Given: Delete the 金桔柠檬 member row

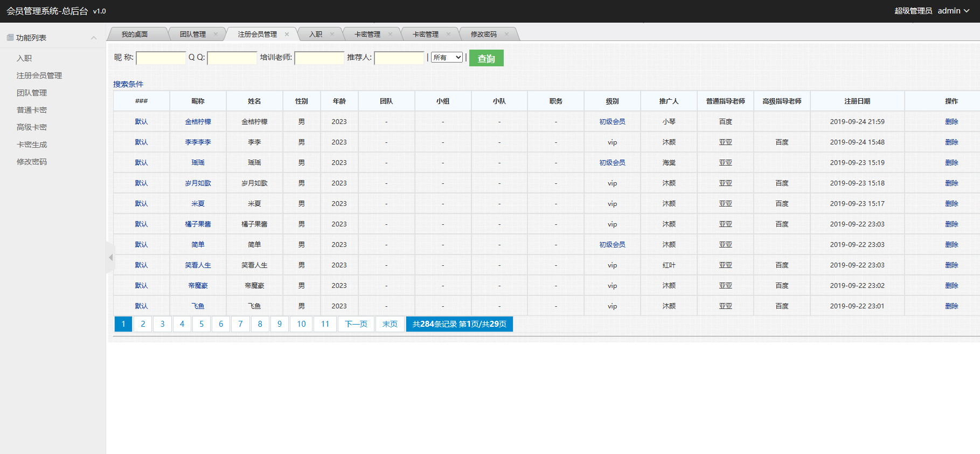Looking at the screenshot, I should 951,122.
